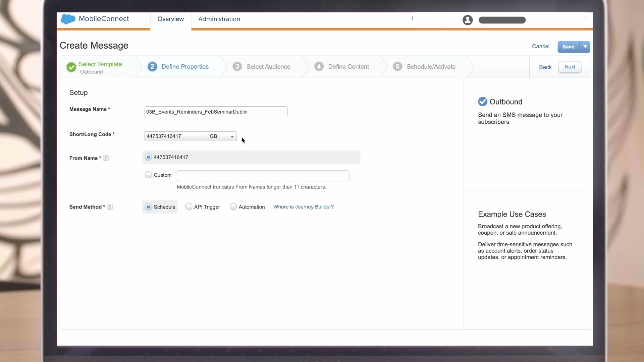Switch to the Administration tab
The image size is (644, 362).
219,19
